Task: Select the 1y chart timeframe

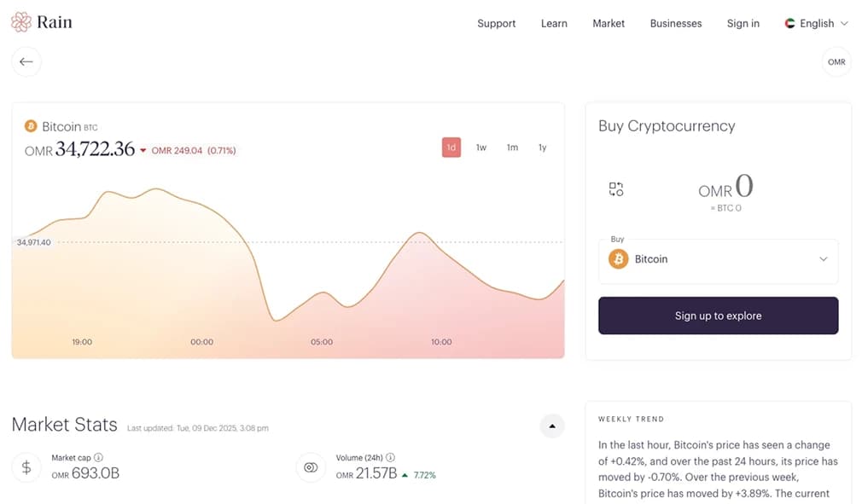Action: click(542, 147)
